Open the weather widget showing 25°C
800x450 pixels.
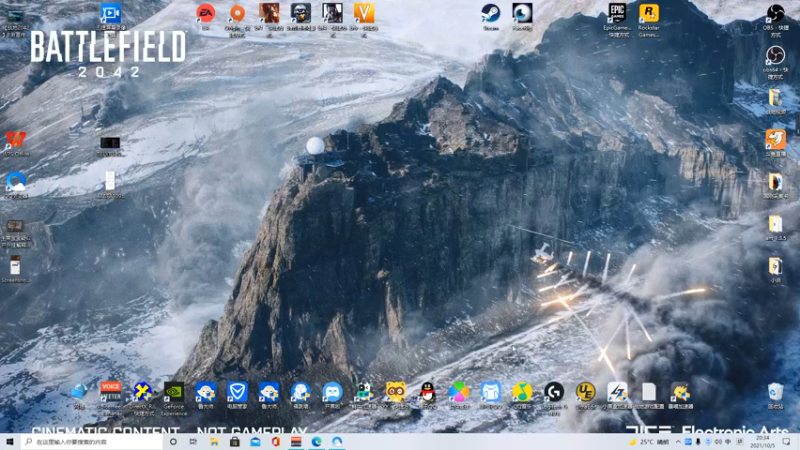click(x=650, y=442)
